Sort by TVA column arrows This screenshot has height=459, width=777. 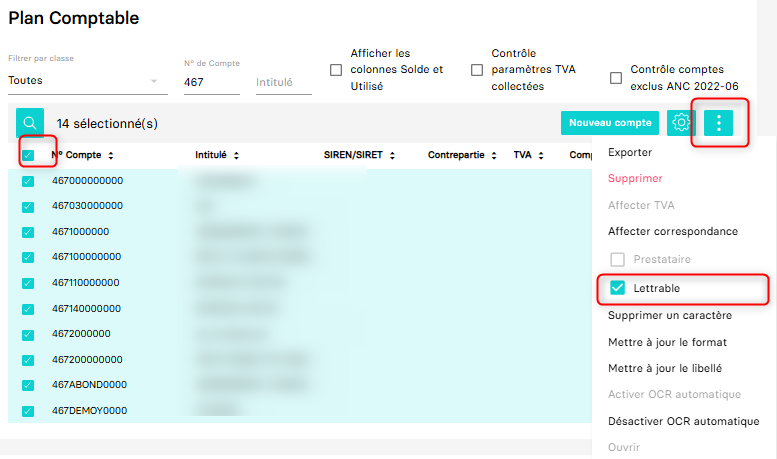point(541,156)
